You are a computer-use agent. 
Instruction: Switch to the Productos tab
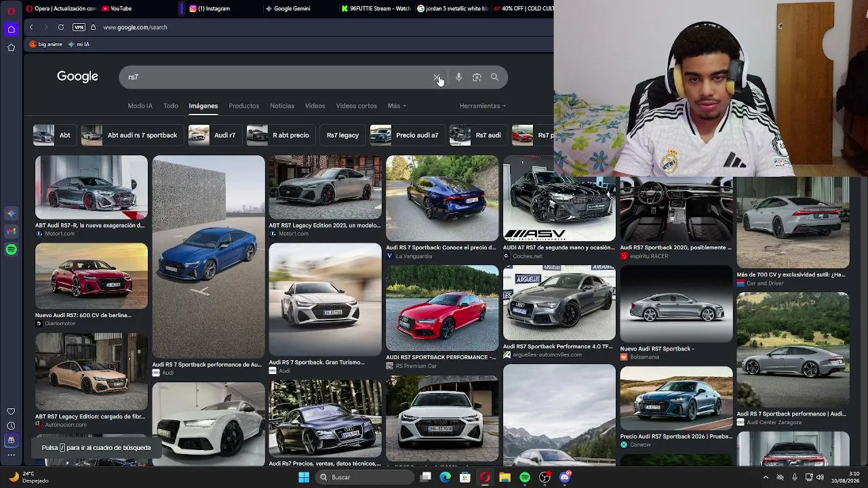tap(244, 106)
